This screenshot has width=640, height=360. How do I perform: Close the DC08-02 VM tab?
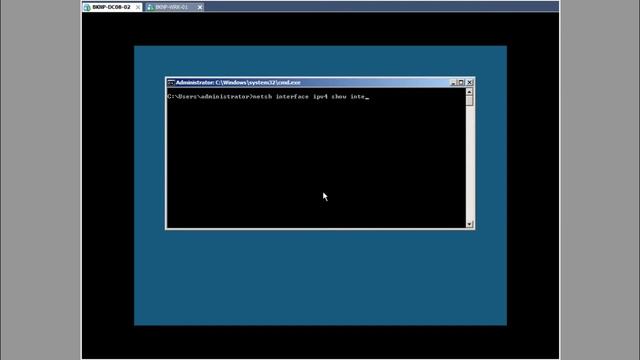pyautogui.click(x=138, y=7)
